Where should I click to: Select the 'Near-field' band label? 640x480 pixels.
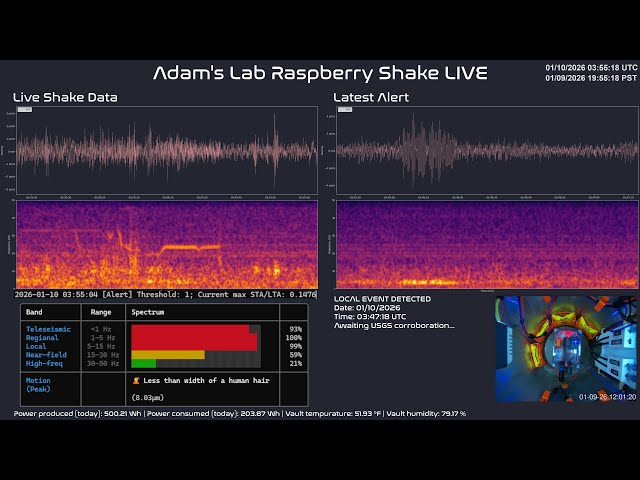point(46,355)
